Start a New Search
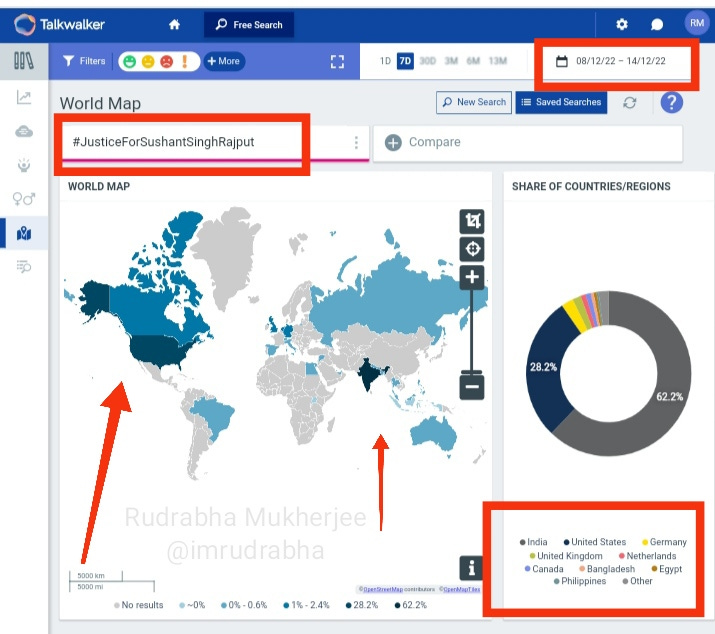 point(474,102)
